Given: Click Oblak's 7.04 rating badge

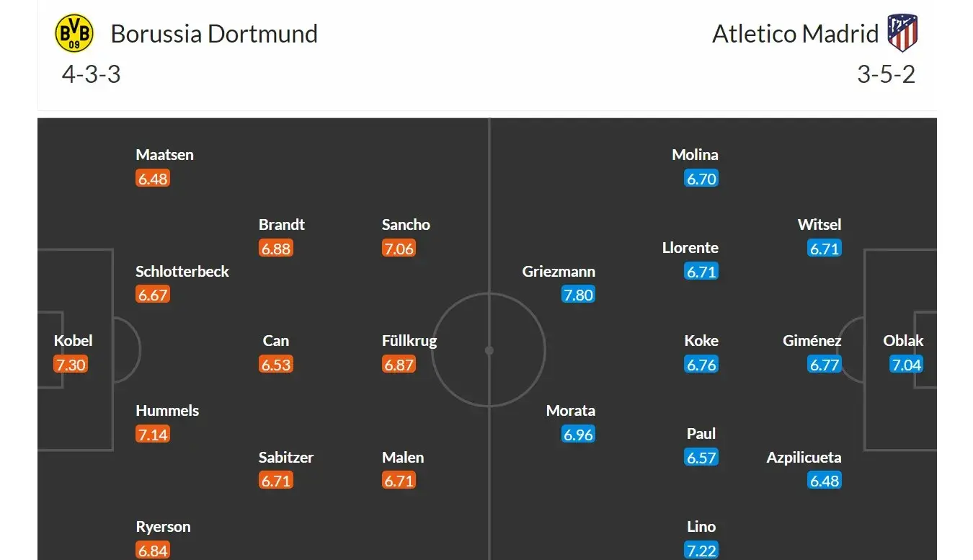Looking at the screenshot, I should pos(906,365).
